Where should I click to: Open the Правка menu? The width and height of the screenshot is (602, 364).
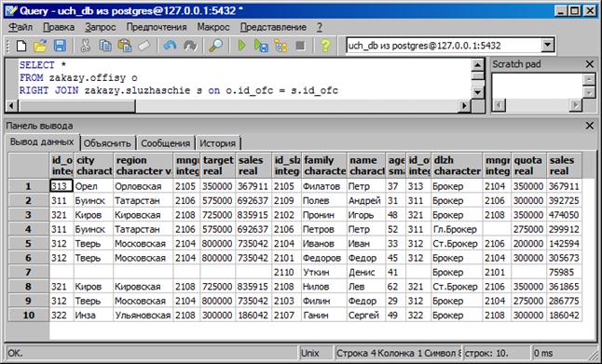59,27
